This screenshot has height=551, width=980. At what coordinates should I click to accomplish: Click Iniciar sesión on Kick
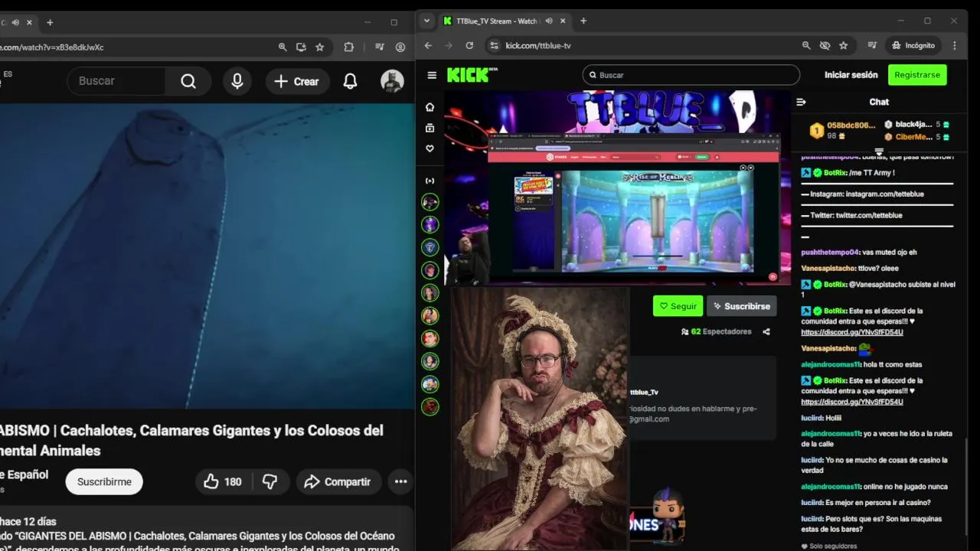[851, 75]
